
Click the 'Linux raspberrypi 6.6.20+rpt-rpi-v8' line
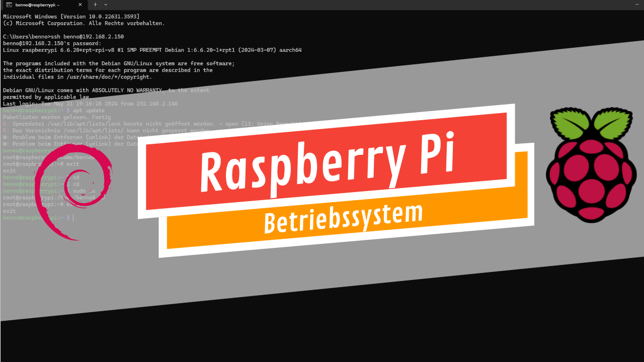pyautogui.click(x=152, y=50)
